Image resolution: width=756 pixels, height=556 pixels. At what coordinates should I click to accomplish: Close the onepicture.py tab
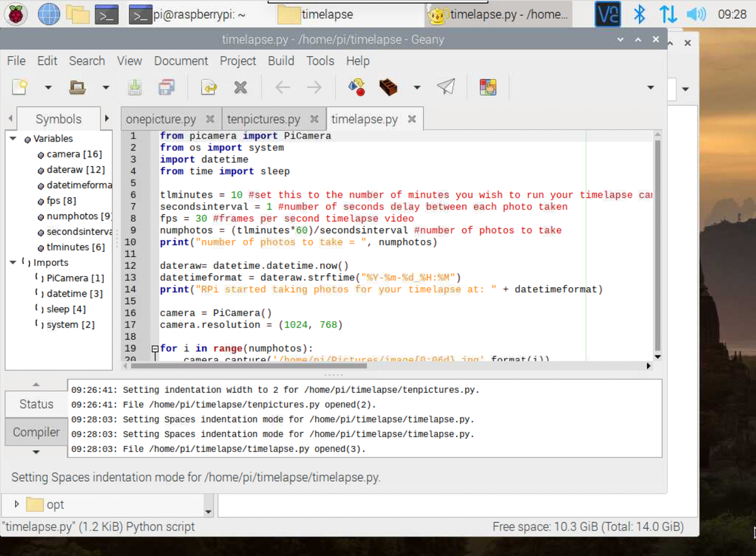pyautogui.click(x=210, y=119)
